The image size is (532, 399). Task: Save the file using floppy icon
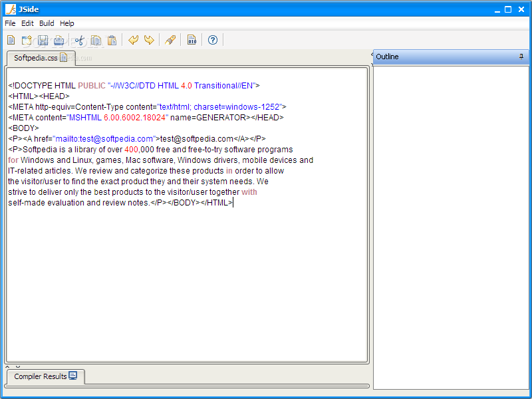[x=43, y=40]
